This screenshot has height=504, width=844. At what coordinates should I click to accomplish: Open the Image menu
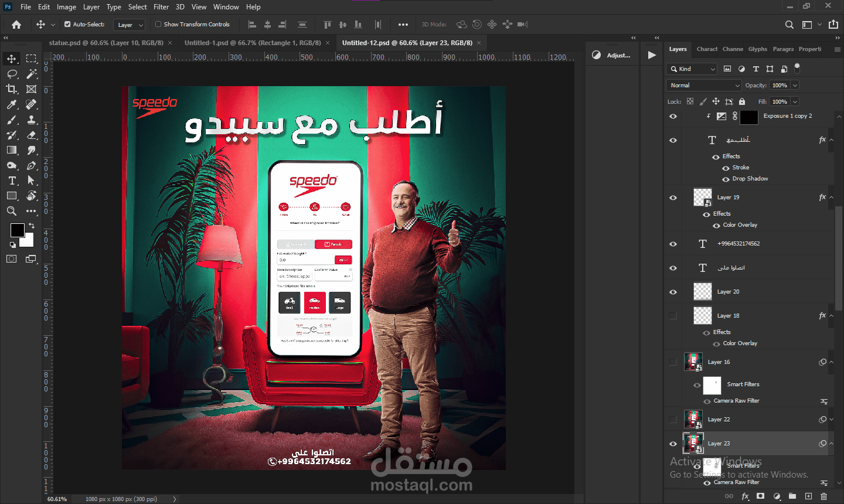click(x=66, y=7)
